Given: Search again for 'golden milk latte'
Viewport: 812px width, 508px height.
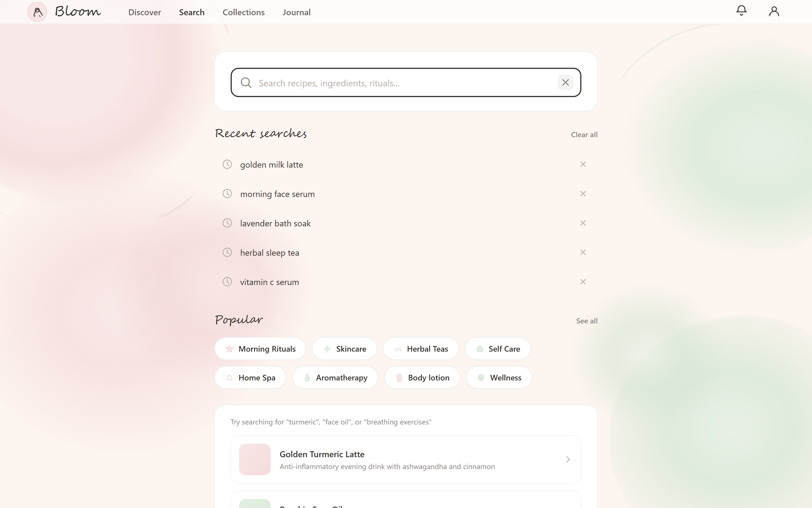Looking at the screenshot, I should click(x=272, y=165).
